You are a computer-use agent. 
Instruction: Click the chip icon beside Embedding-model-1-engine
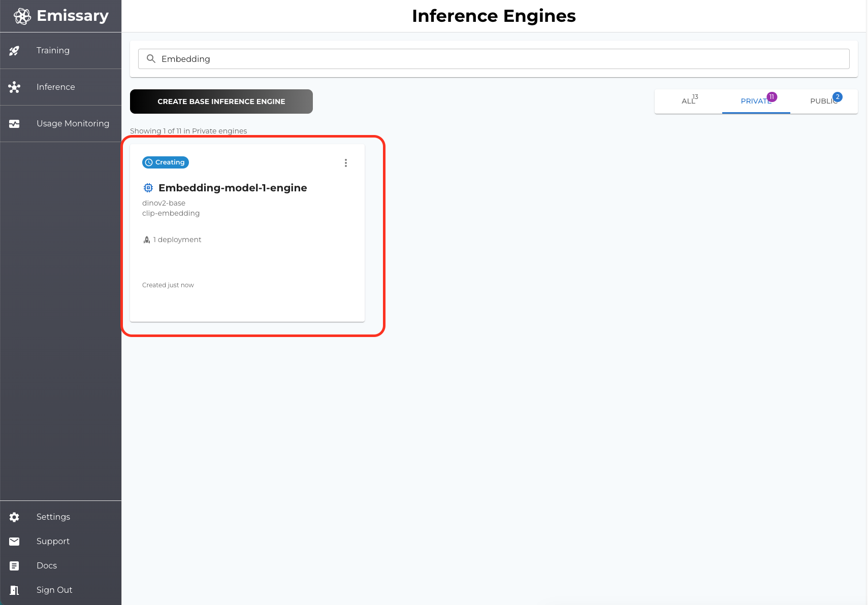coord(148,187)
